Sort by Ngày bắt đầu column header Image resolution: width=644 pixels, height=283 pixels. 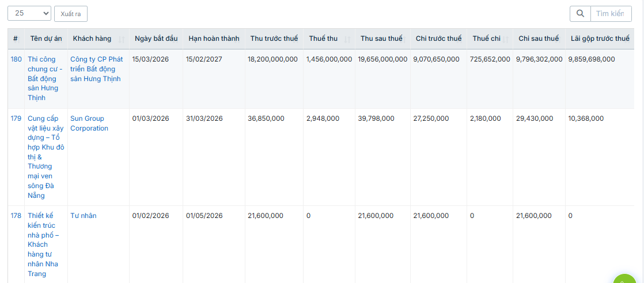(156, 39)
